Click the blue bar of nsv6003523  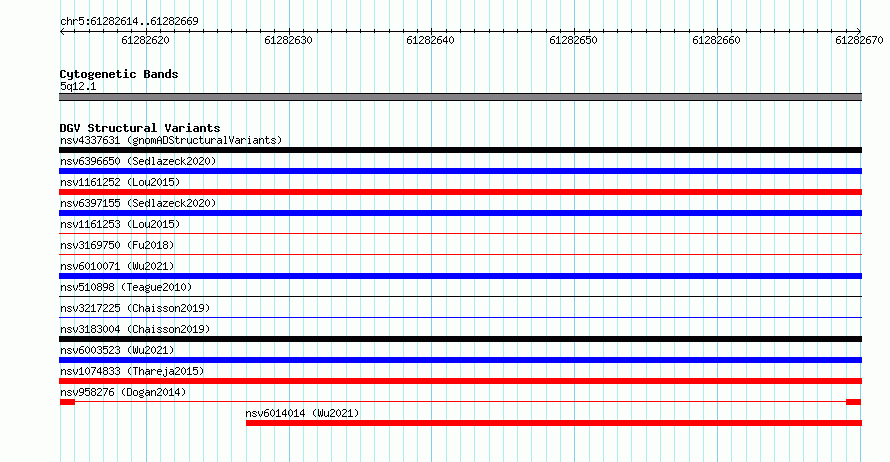click(x=460, y=360)
